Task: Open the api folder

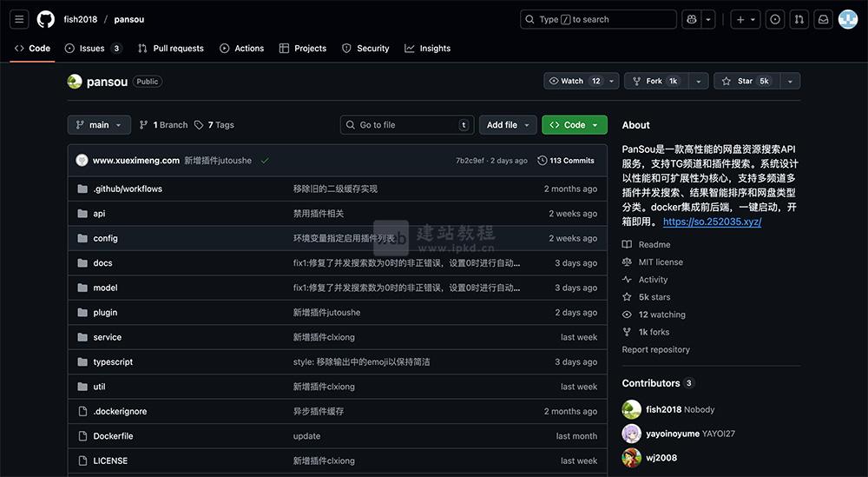Action: [x=99, y=213]
